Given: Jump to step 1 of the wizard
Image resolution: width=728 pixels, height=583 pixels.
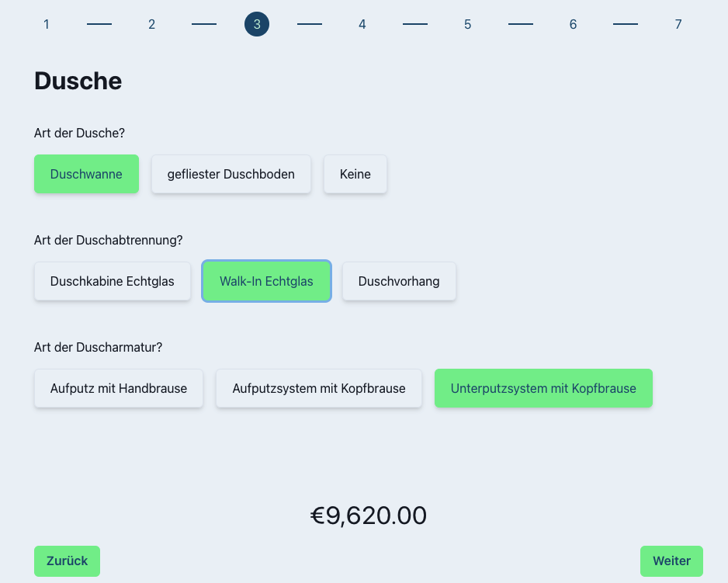Looking at the screenshot, I should (x=46, y=24).
